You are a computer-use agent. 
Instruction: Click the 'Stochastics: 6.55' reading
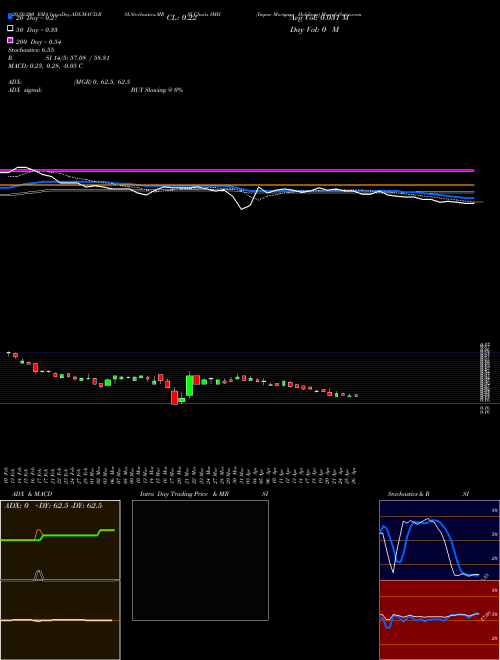click(x=31, y=50)
